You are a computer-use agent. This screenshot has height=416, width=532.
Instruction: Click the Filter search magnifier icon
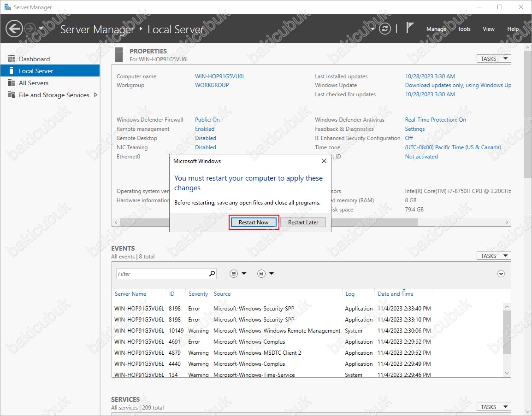pyautogui.click(x=212, y=273)
